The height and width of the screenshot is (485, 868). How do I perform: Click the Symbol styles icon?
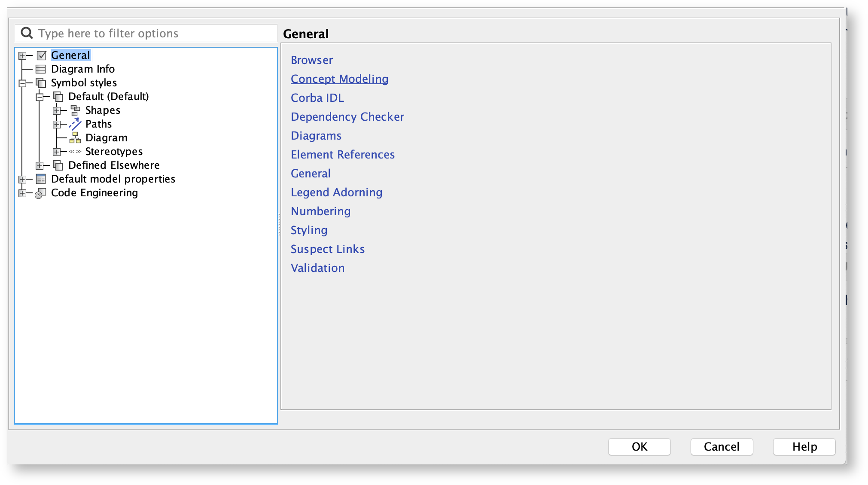point(41,83)
